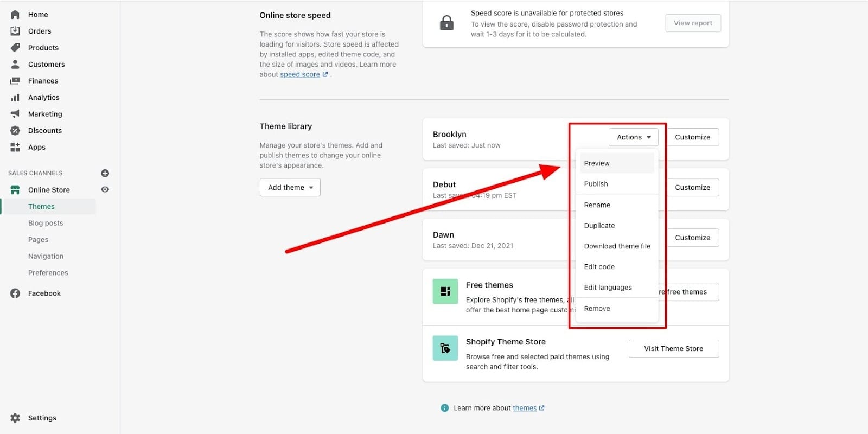The image size is (868, 434).
Task: Click the Customers person icon
Action: [x=15, y=64]
